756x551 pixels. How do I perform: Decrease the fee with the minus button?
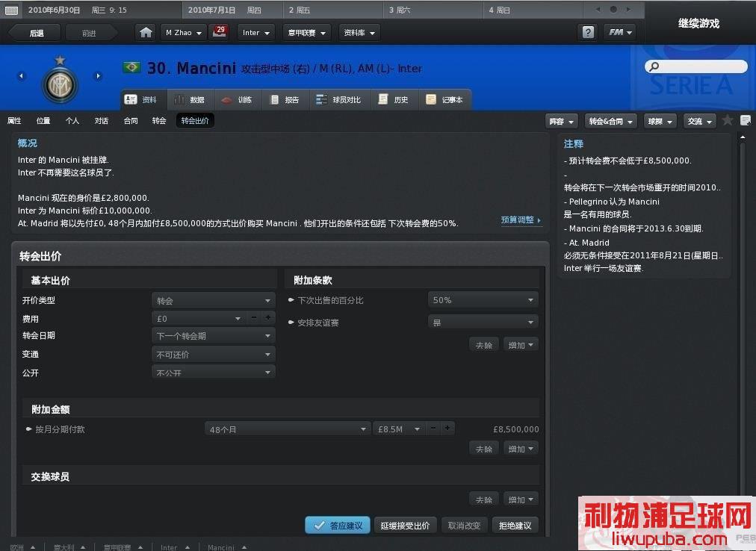coord(253,317)
